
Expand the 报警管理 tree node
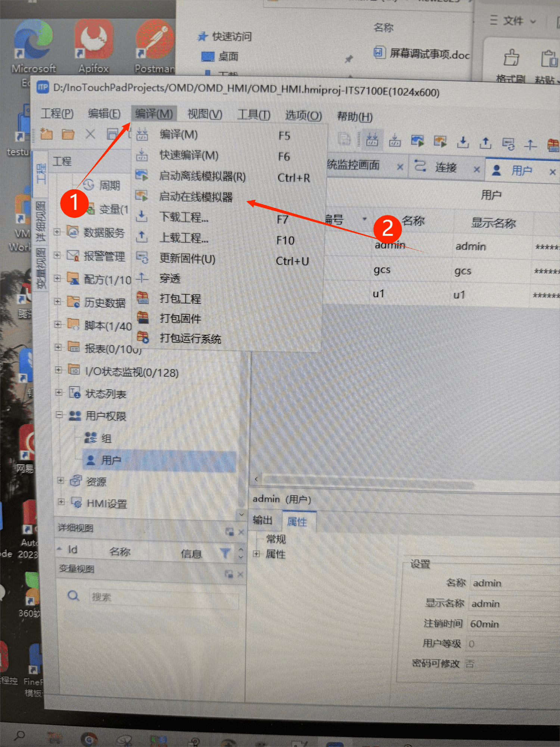[57, 255]
